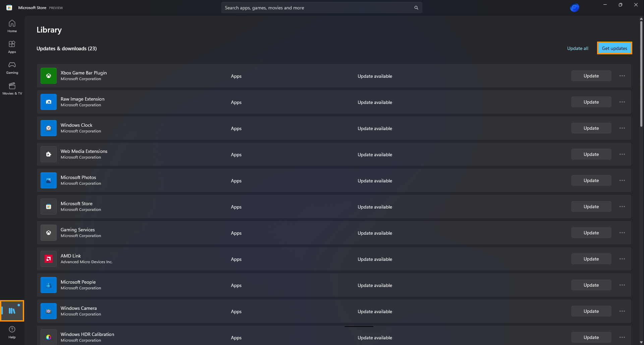Open more options for AMD Link
This screenshot has width=644, height=345.
[622, 259]
